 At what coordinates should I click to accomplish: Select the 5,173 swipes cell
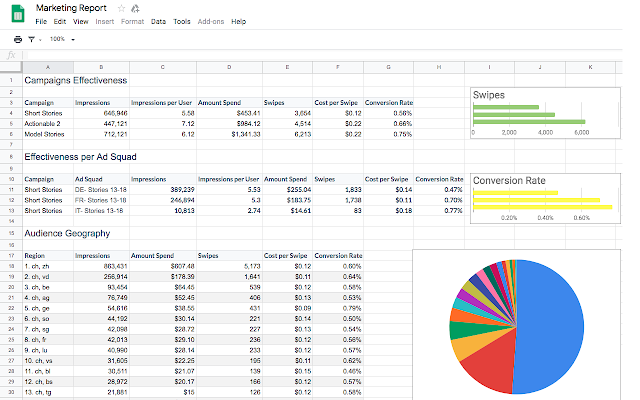229,267
